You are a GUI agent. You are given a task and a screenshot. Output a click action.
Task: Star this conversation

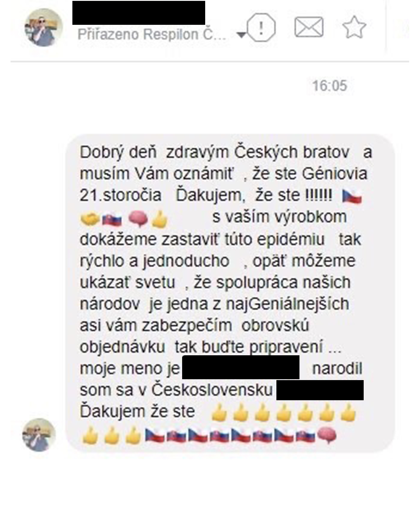(x=354, y=27)
